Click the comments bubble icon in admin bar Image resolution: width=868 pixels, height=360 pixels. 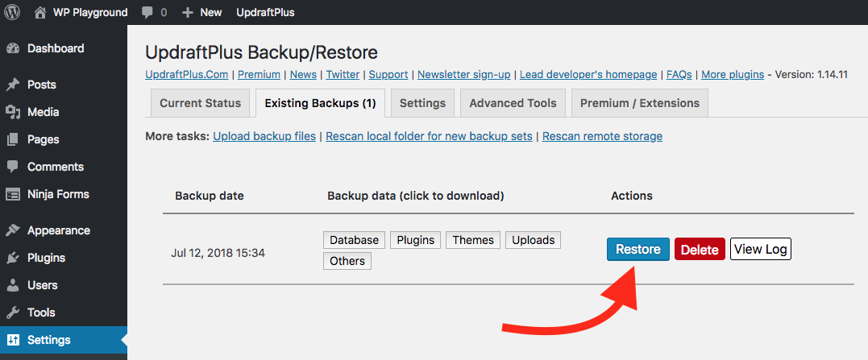click(x=147, y=13)
